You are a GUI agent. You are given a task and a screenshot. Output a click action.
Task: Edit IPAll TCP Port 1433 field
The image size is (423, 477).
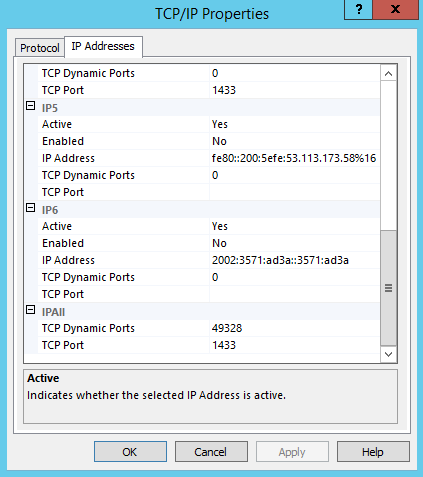[x=294, y=345]
